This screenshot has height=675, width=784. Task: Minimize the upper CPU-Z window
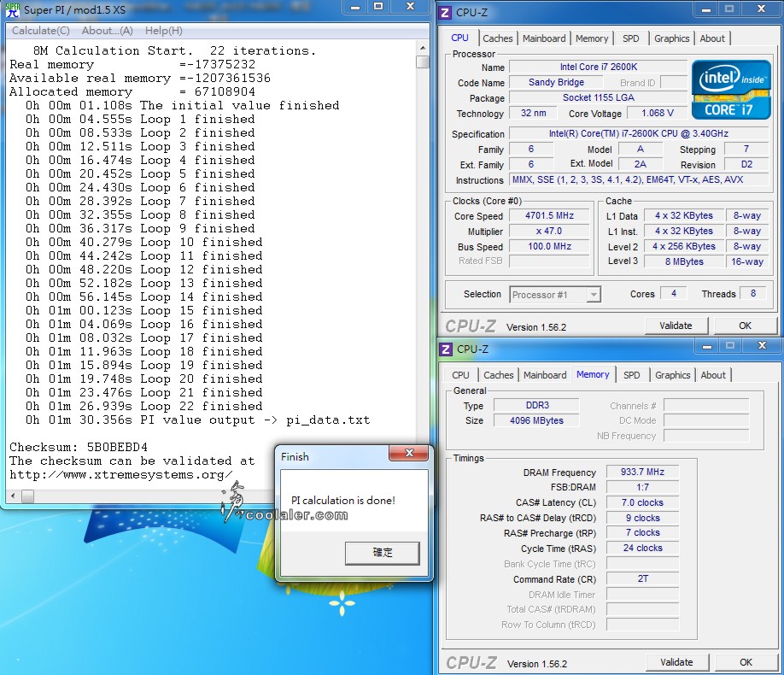click(x=706, y=9)
